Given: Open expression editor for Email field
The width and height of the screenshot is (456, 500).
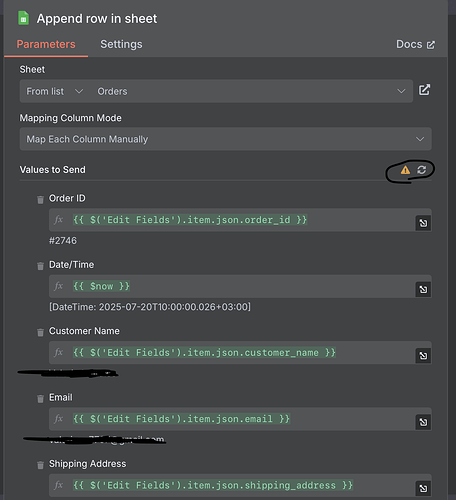Looking at the screenshot, I should pos(423,422).
